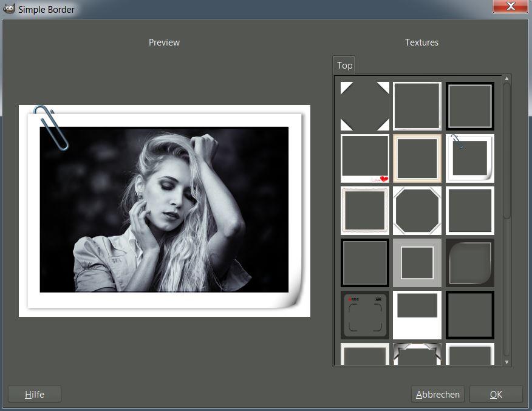Screen dimensions: 532x411
Task: Switch to the Top textures tab
Action: click(344, 66)
